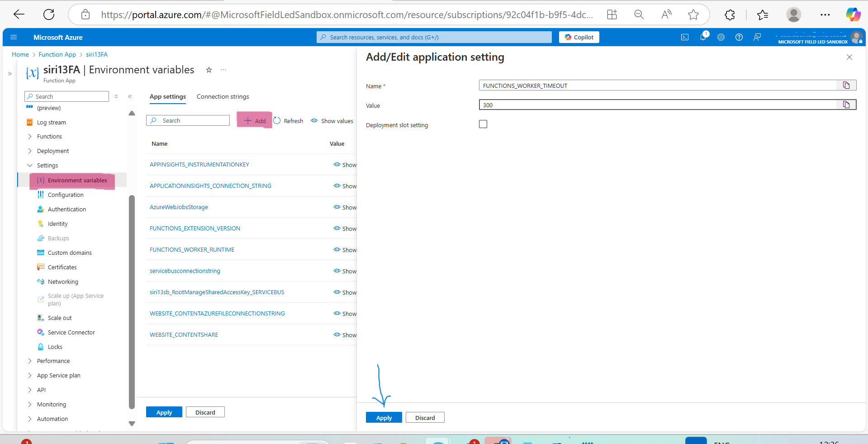The height and width of the screenshot is (444, 868).
Task: Open the Edge Copilot sidebar icon
Action: (x=853, y=14)
